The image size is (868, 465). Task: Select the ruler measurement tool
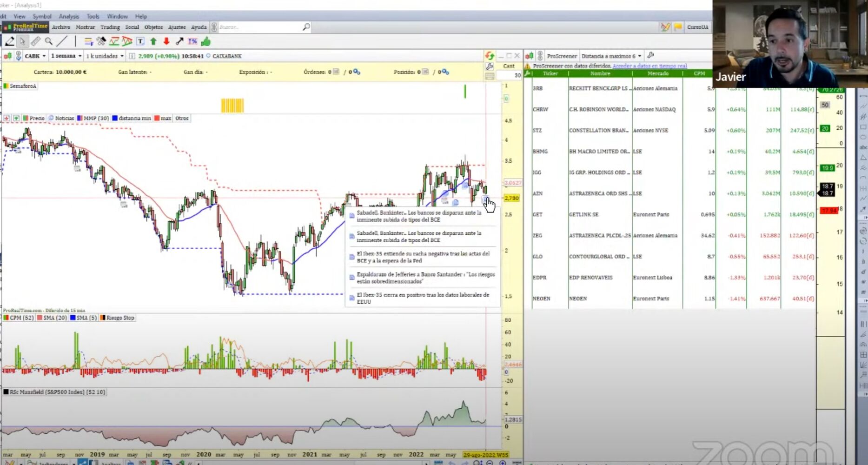click(35, 42)
